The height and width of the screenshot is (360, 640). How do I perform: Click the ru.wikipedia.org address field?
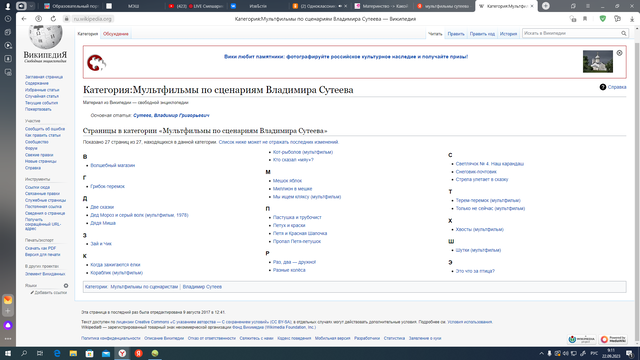(93, 19)
